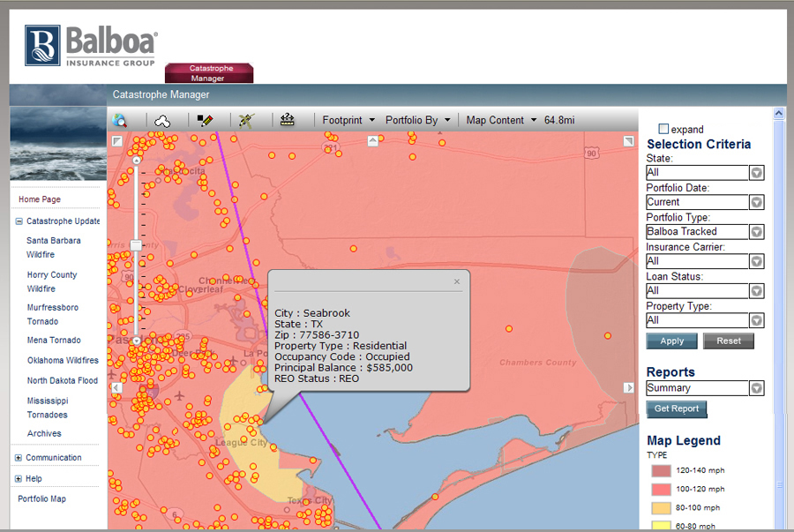Click the map zoom slider handle

(136, 245)
